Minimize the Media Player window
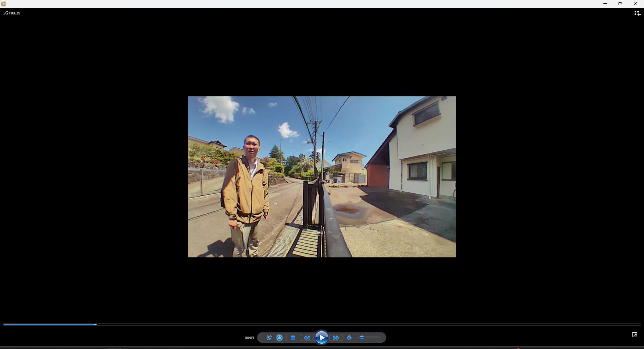This screenshot has width=644, height=349. [605, 4]
